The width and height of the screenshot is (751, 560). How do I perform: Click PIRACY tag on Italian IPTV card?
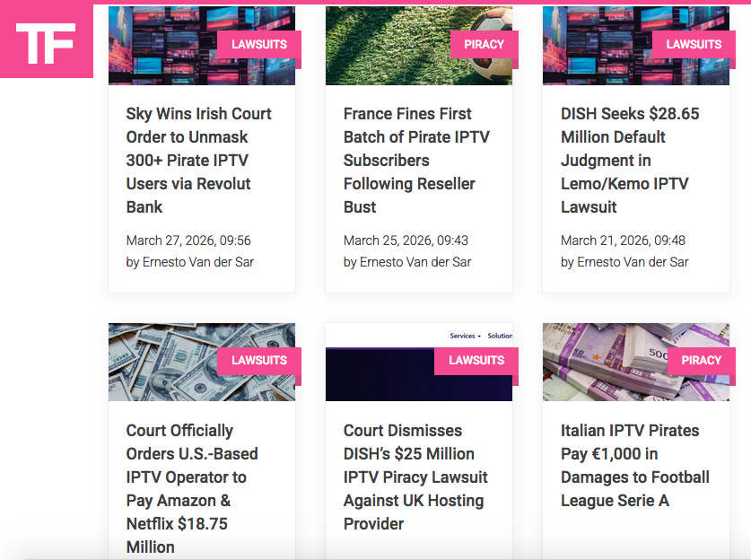(x=701, y=361)
